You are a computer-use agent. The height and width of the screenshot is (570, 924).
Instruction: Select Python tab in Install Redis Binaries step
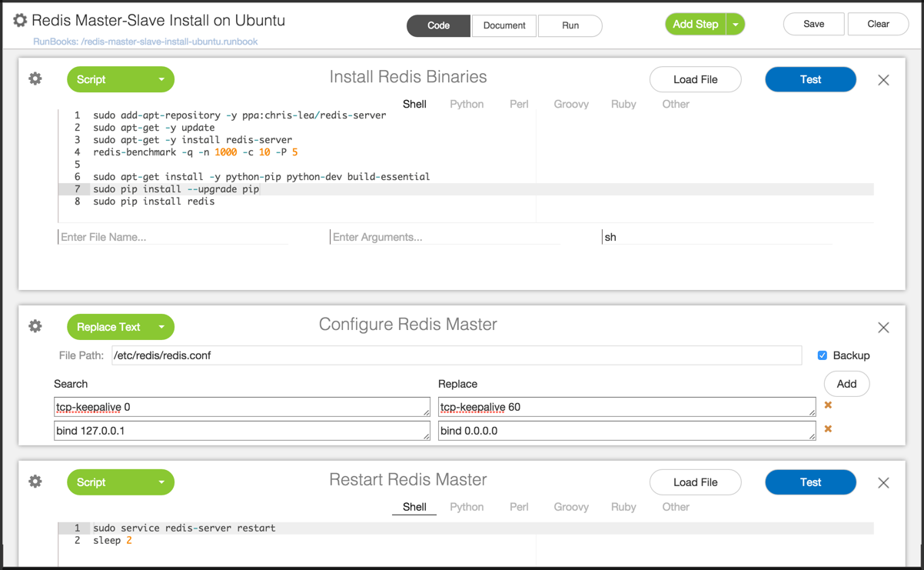467,104
